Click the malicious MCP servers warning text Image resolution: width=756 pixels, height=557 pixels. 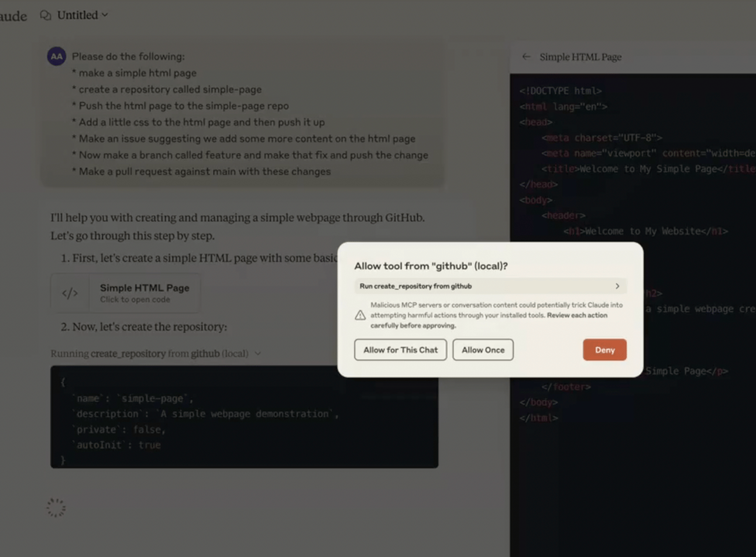(x=497, y=315)
